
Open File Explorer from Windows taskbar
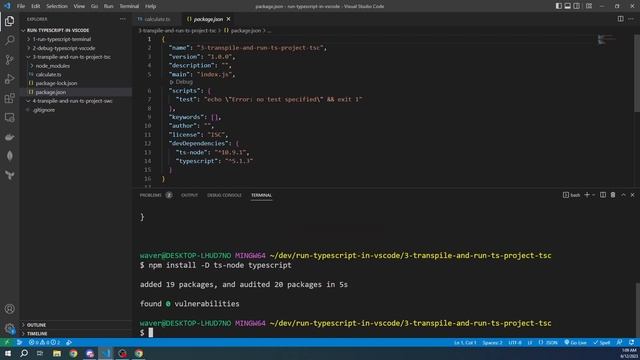coord(57,353)
